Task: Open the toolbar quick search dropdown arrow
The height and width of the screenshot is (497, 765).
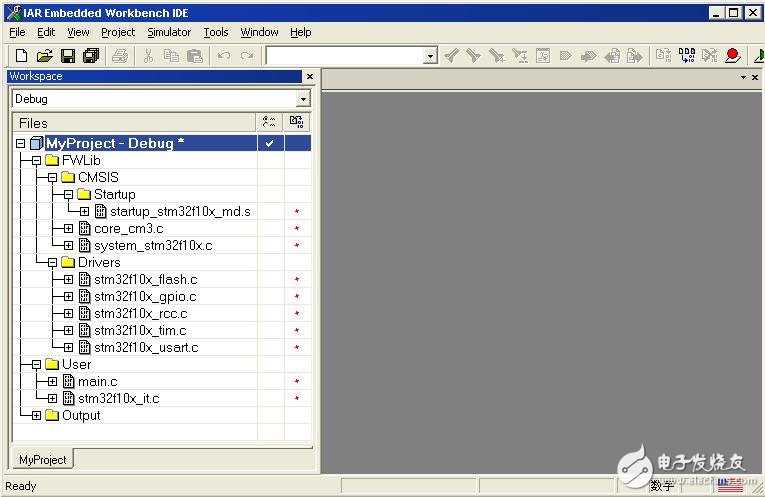Action: click(430, 56)
